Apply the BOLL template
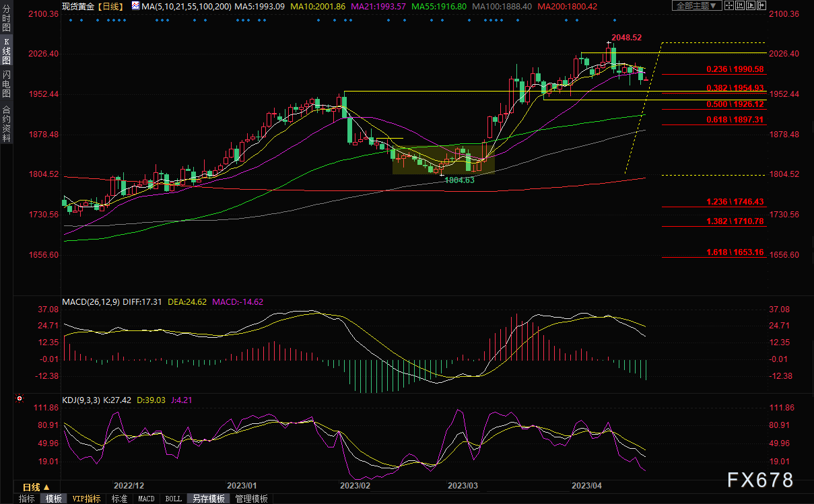 [173, 499]
